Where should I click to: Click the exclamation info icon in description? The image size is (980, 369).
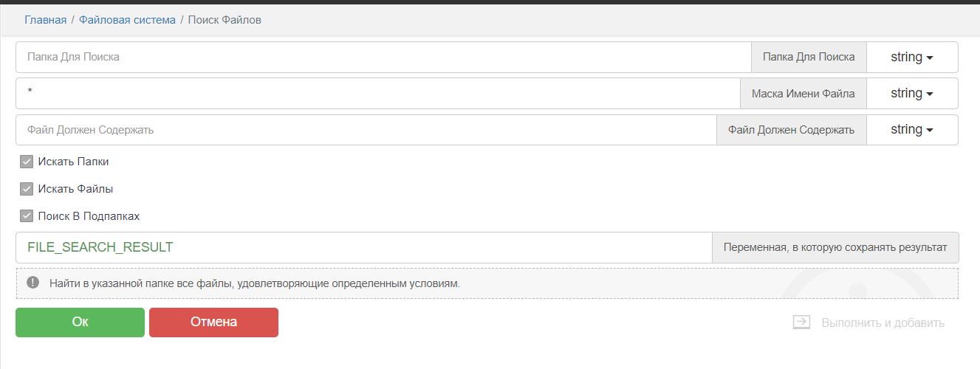[32, 283]
